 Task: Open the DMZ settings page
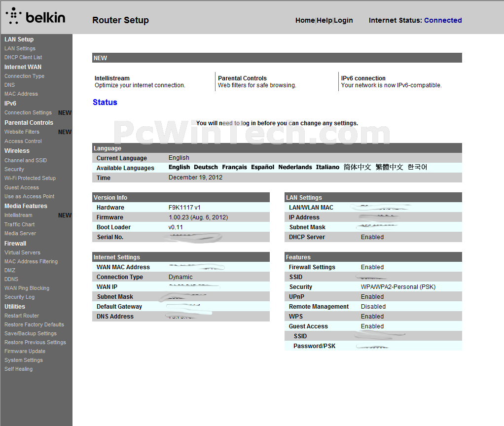10,271
